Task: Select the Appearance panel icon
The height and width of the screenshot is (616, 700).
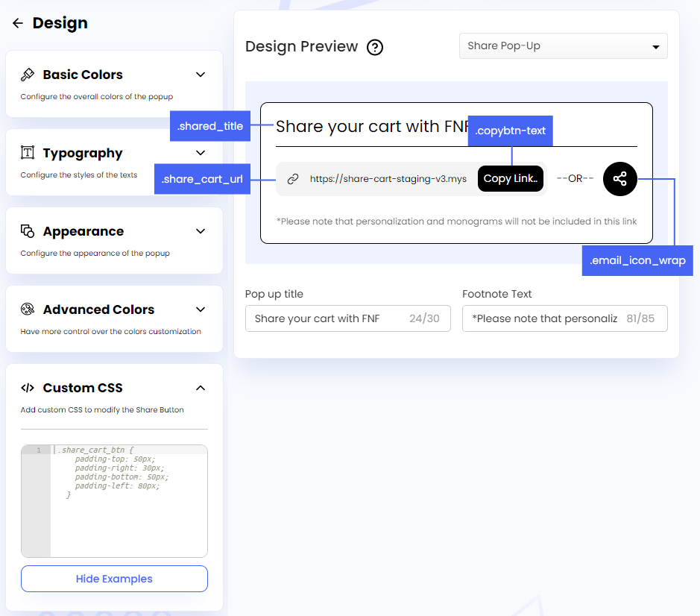Action: tap(28, 231)
